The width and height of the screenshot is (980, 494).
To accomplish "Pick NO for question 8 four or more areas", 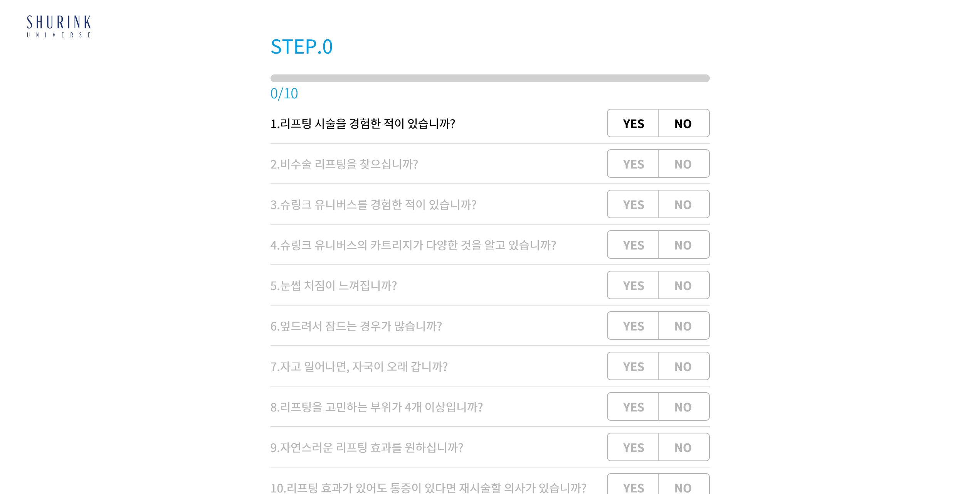I will [683, 407].
